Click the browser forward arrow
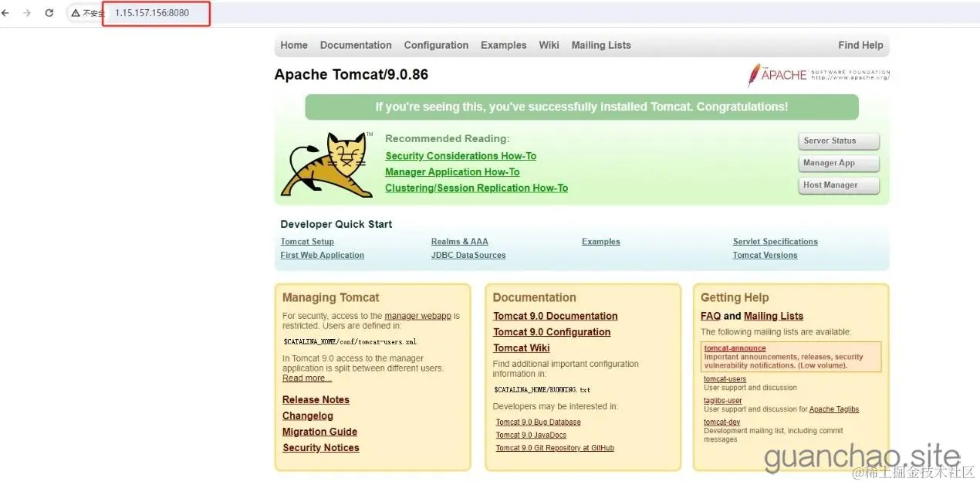Screen dimensions: 980x485 tap(27, 13)
